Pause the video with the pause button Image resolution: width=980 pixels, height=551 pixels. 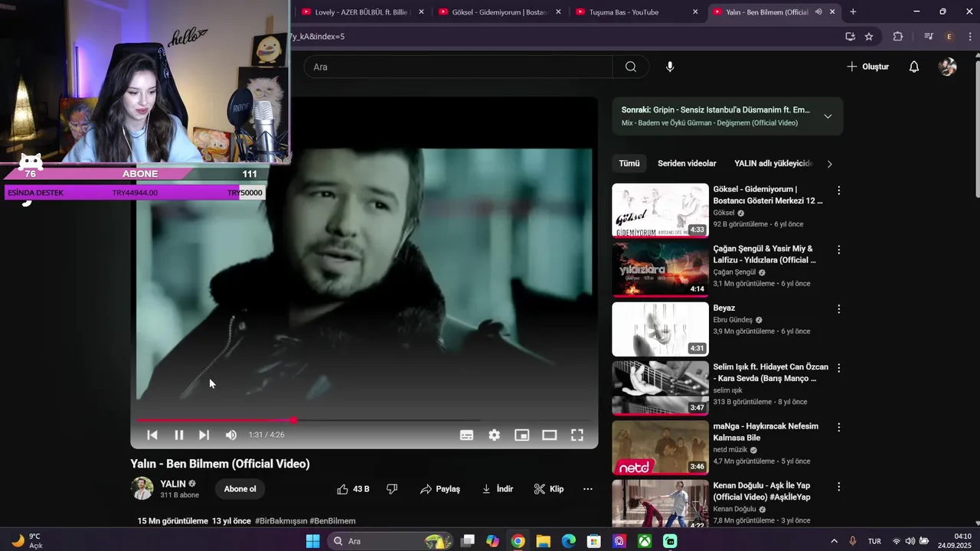[178, 435]
